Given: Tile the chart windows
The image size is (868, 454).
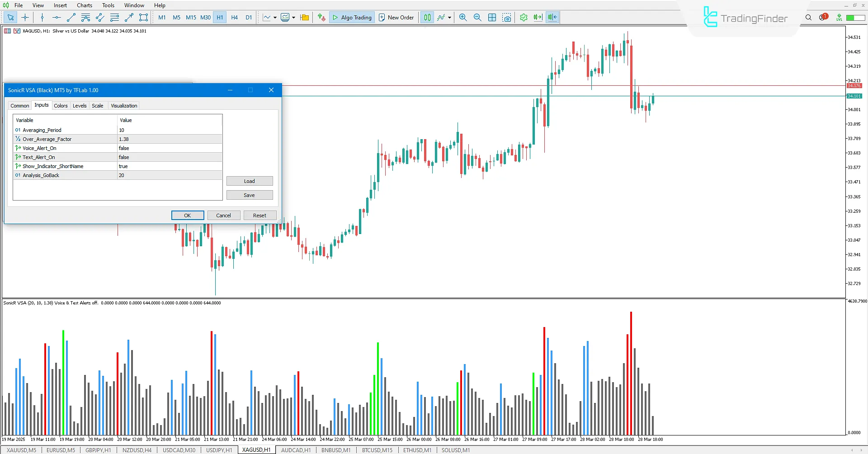Looking at the screenshot, I should pyautogui.click(x=492, y=17).
